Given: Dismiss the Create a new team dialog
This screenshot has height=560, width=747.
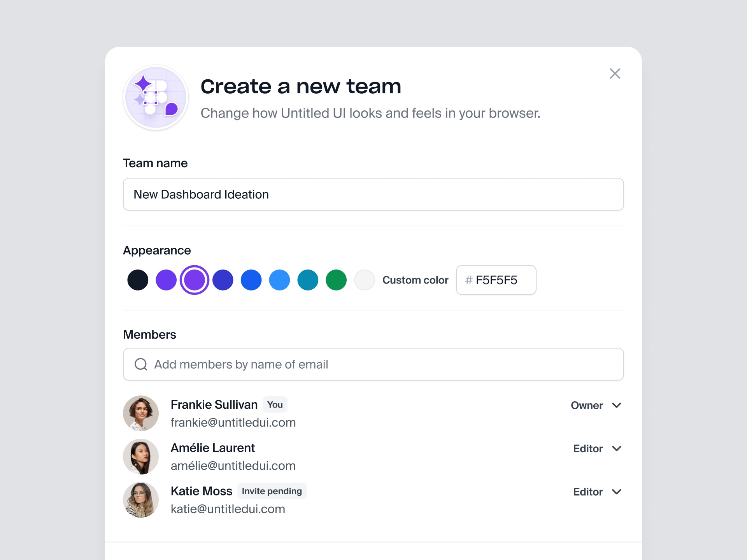Looking at the screenshot, I should point(615,73).
